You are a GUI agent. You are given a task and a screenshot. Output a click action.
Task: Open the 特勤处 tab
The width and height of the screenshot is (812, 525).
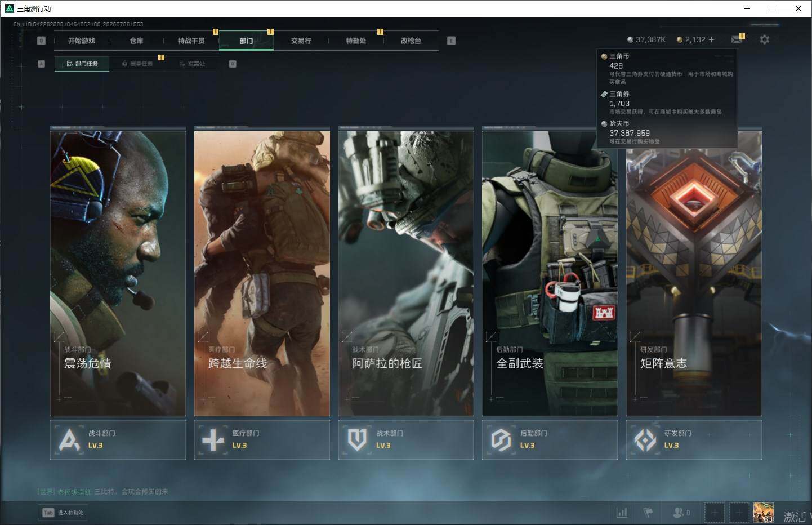(x=356, y=41)
